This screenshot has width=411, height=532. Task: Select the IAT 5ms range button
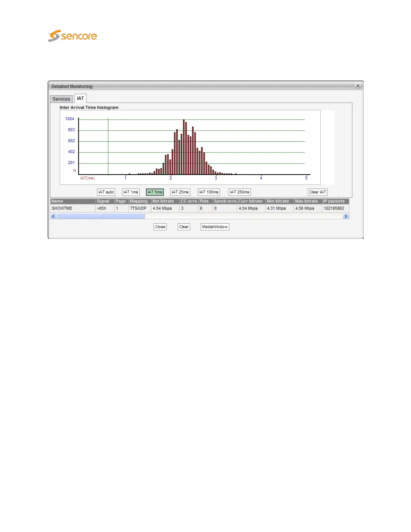pyautogui.click(x=155, y=192)
